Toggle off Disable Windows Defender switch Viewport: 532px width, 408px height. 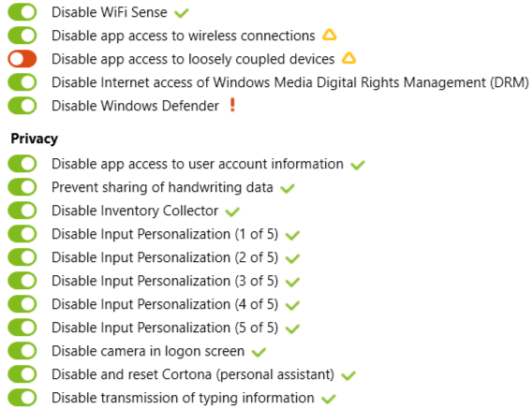coord(22,106)
